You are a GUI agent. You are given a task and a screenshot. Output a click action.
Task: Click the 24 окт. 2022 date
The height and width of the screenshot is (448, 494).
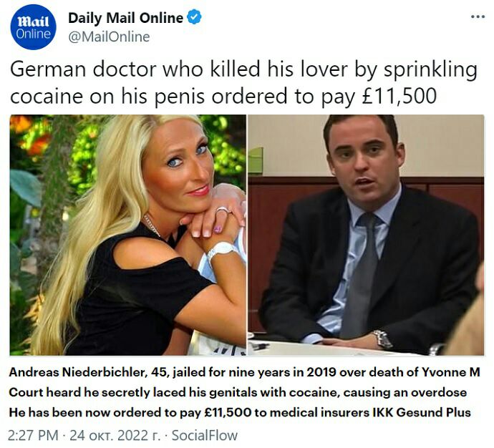pyautogui.click(x=115, y=435)
